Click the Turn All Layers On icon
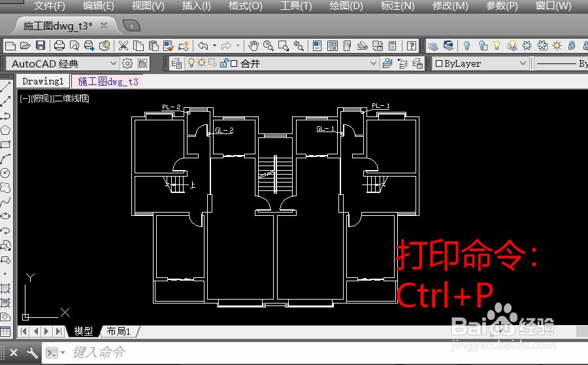Viewport: 588px width, 365px height. point(512,46)
